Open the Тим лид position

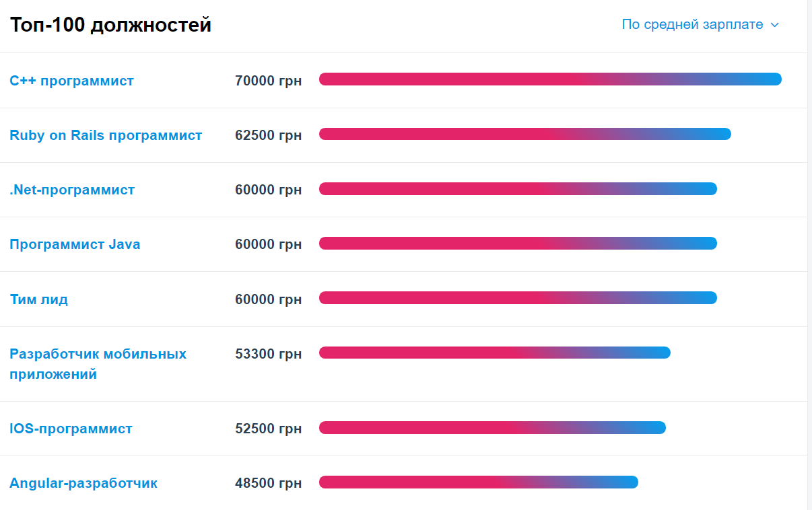pos(38,299)
